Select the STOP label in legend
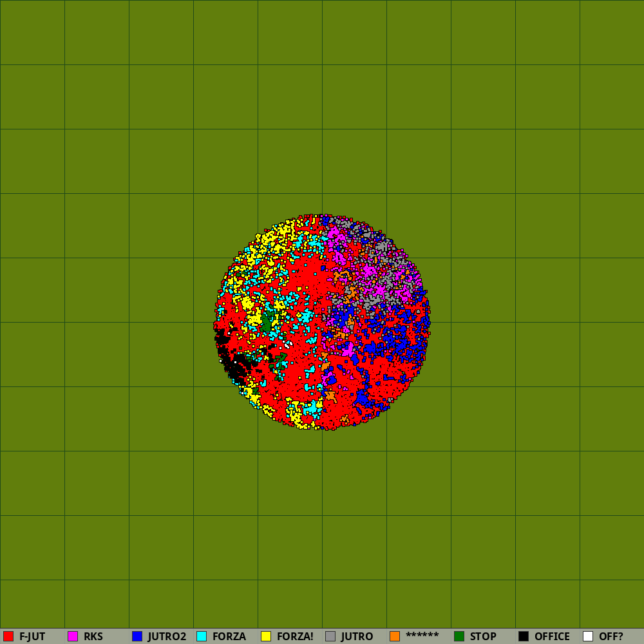Viewport: 644px width, 644px height. point(483,637)
